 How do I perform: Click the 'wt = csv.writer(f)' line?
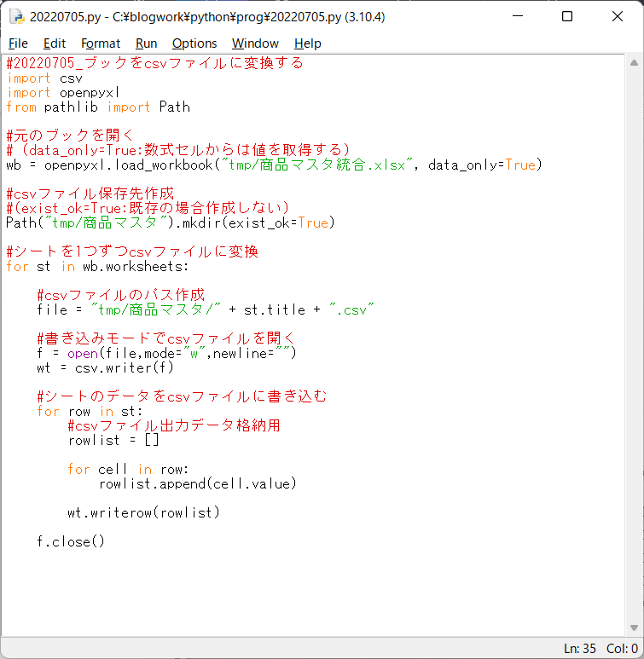[105, 367]
